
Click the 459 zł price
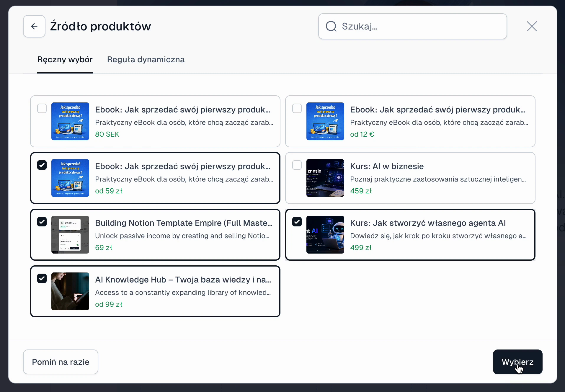tap(361, 191)
